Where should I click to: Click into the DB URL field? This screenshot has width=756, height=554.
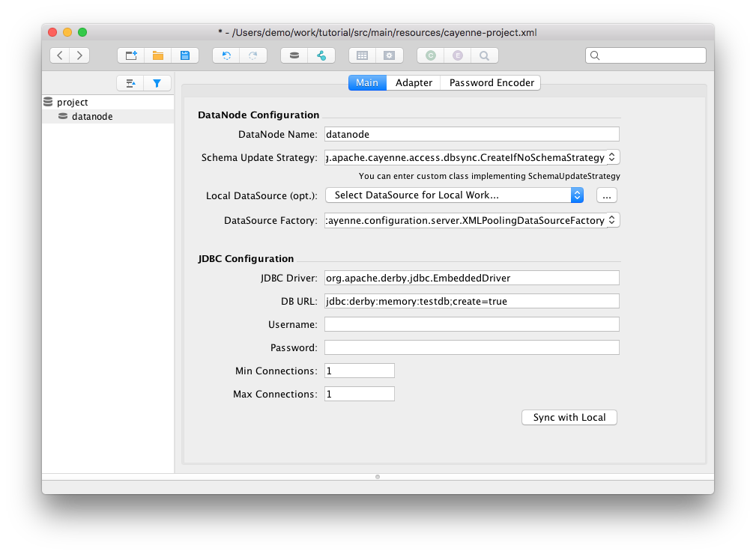tap(471, 301)
